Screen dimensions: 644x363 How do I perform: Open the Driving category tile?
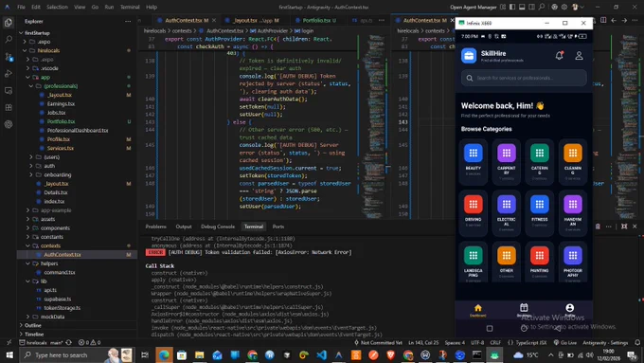click(x=474, y=212)
